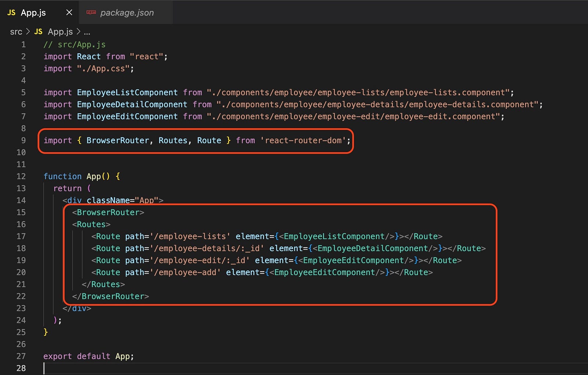Click className="App" attribute on line 14

[x=123, y=200]
